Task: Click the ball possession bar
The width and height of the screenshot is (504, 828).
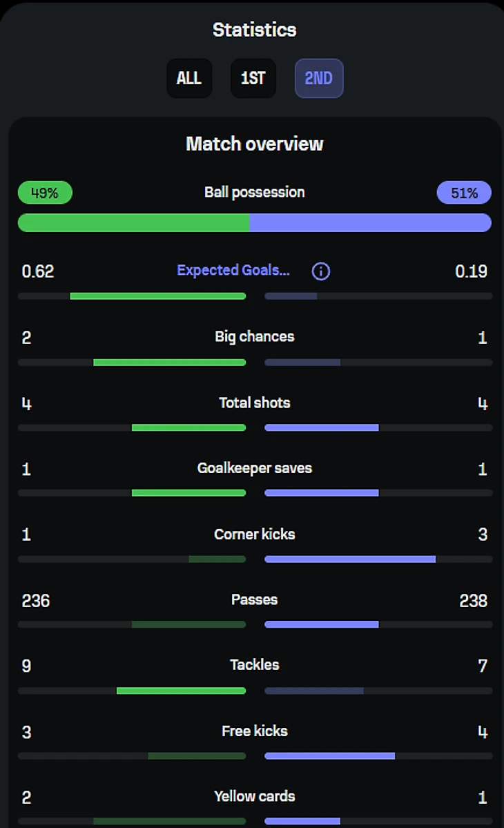Action: click(x=254, y=222)
